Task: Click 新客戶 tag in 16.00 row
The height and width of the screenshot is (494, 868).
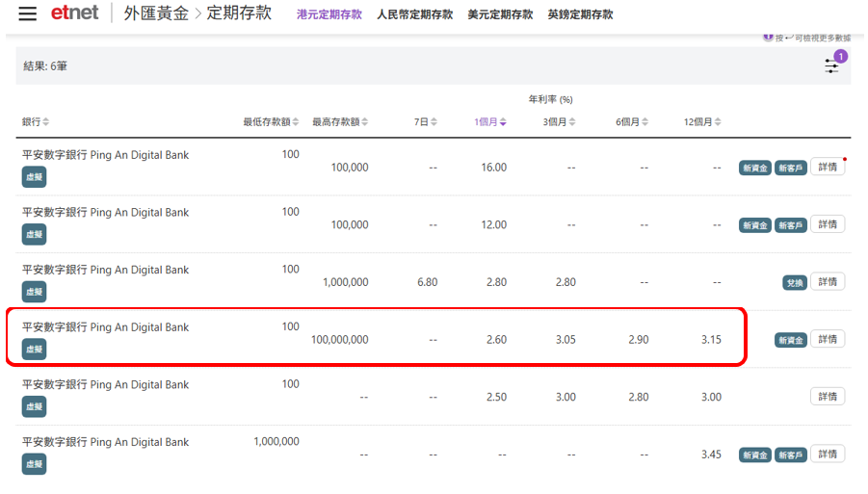Action: 791,169
